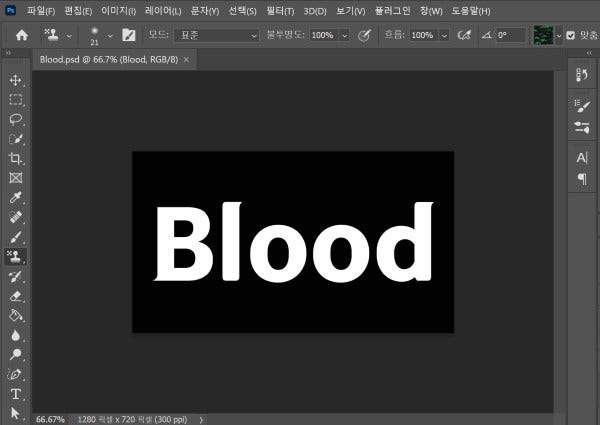The height and width of the screenshot is (425, 600).
Task: Open the 도움말(H) menu
Action: pos(471,11)
